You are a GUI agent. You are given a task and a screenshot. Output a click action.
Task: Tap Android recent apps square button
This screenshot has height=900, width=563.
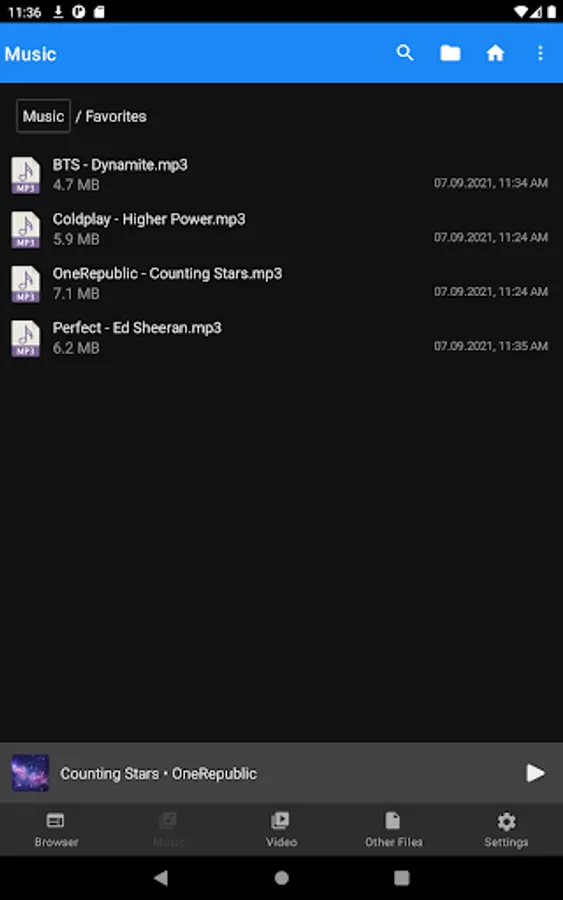402,877
